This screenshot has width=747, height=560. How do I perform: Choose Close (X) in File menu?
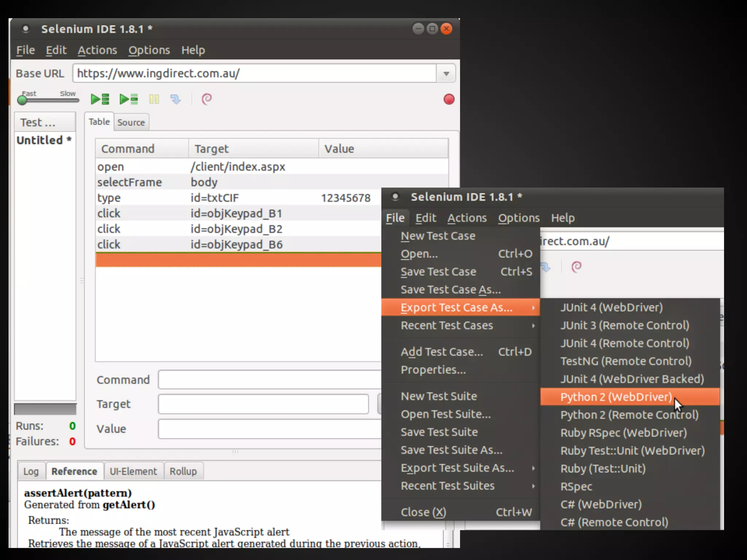461,512
